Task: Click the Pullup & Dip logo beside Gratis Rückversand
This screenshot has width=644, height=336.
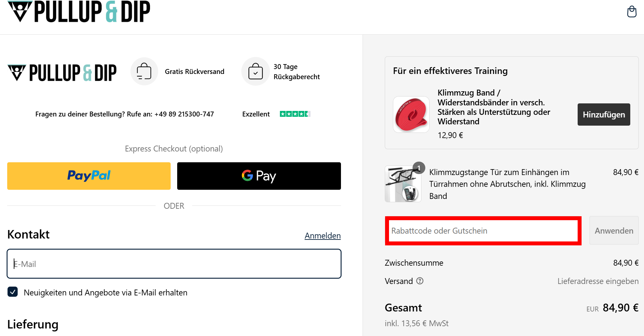Action: click(x=62, y=73)
